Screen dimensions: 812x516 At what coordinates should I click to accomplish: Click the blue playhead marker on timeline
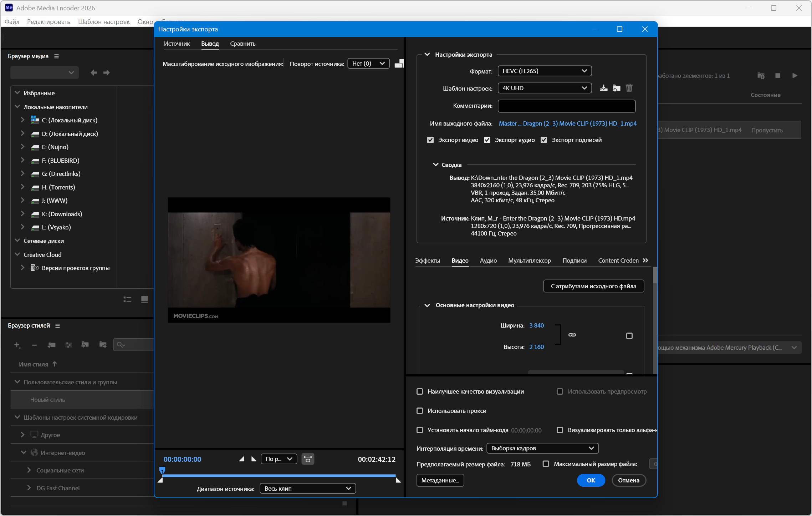(162, 470)
